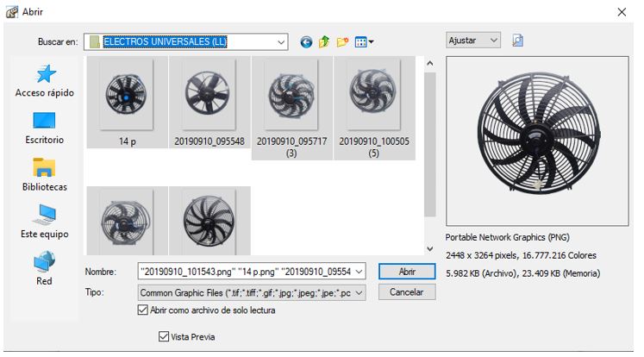This screenshot has width=644, height=357.
Task: Select Este equipo in sidebar
Action: pyautogui.click(x=45, y=222)
